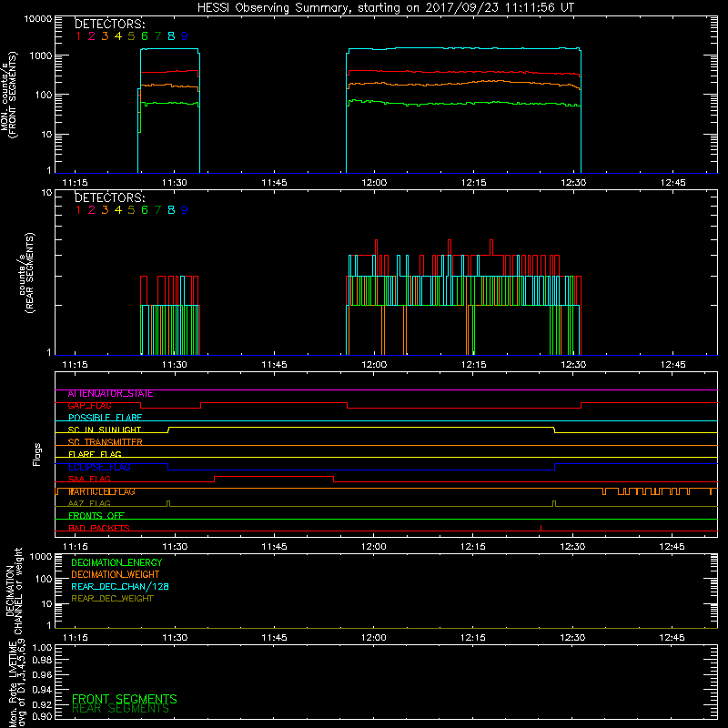The image size is (728, 728).
Task: Click the FRONT SEGMENTS livetime label
Action: pyautogui.click(x=125, y=699)
